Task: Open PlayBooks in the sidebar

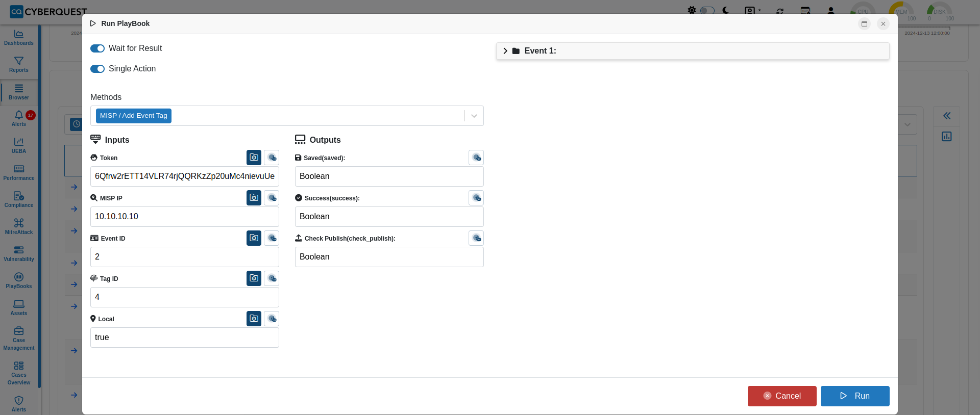Action: [19, 280]
